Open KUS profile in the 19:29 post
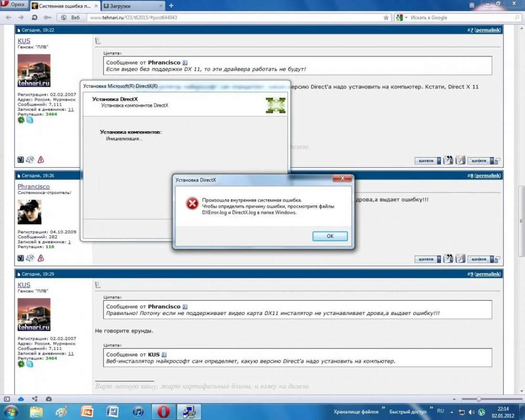This screenshot has height=420, width=525. 24,285
